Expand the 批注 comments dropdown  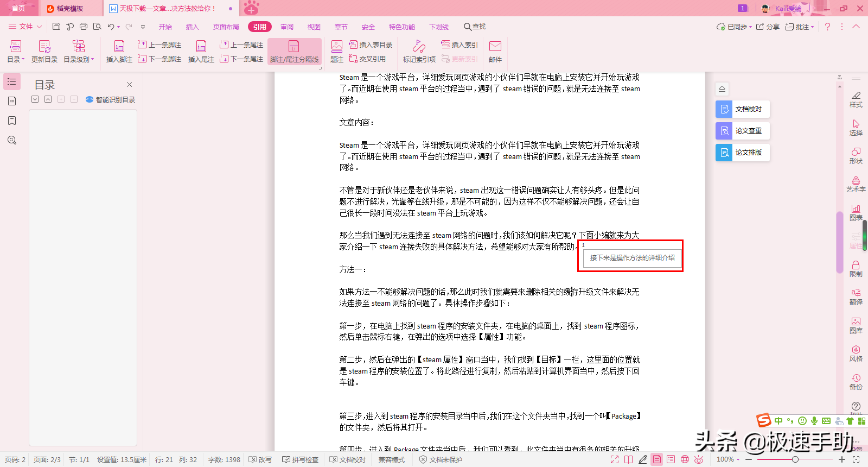(x=800, y=27)
